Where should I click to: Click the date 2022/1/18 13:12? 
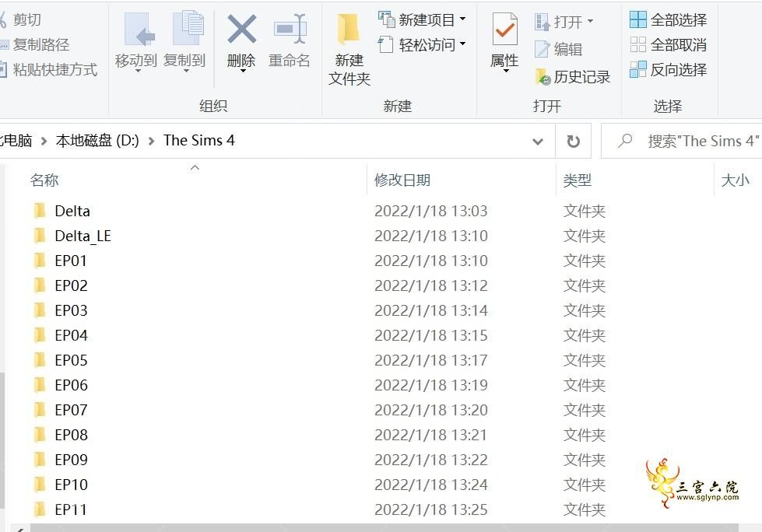(431, 285)
